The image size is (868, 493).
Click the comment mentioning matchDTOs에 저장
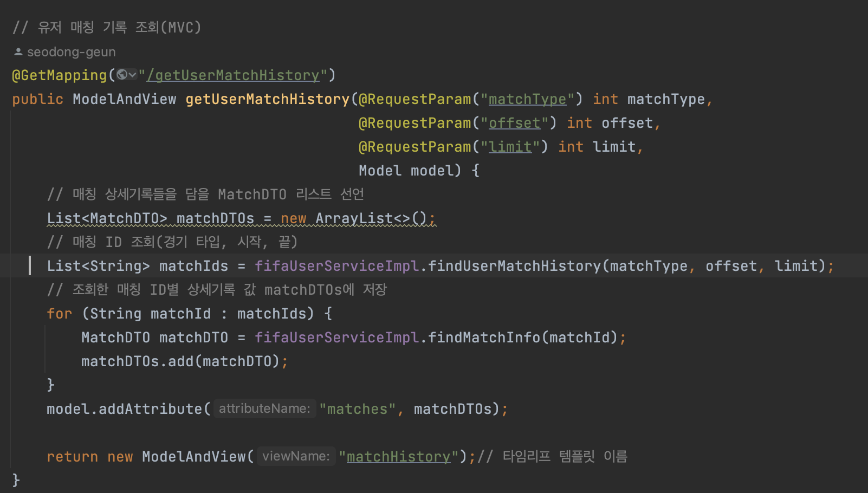217,290
